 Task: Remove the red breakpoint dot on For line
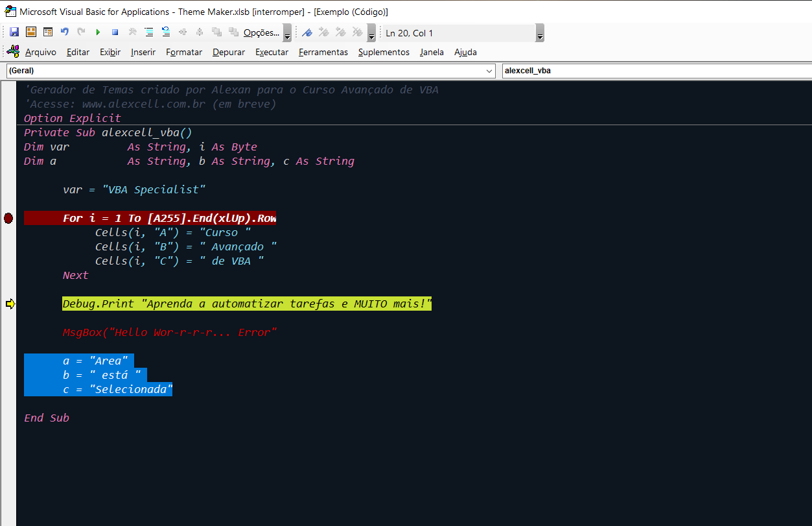[x=8, y=219]
